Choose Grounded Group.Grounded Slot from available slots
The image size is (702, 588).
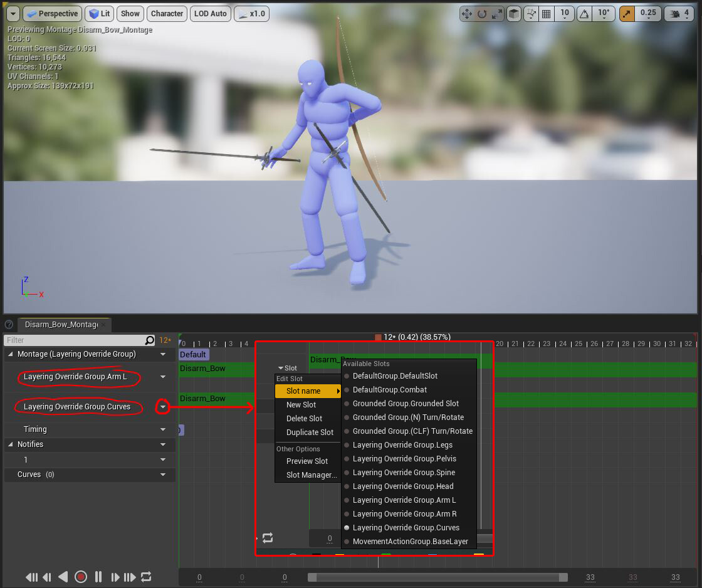coord(406,404)
